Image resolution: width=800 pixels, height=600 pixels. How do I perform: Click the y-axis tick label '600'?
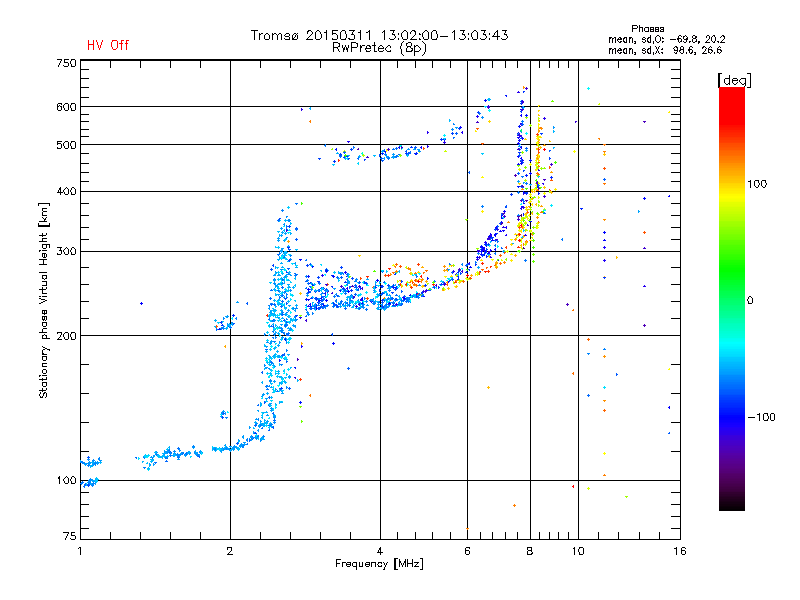click(66, 107)
